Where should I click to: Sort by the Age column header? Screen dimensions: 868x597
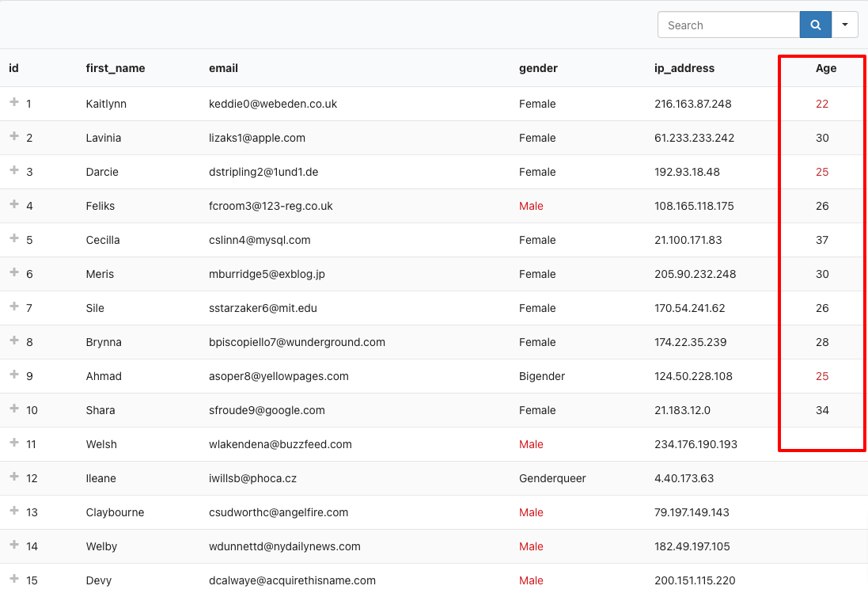coord(825,68)
